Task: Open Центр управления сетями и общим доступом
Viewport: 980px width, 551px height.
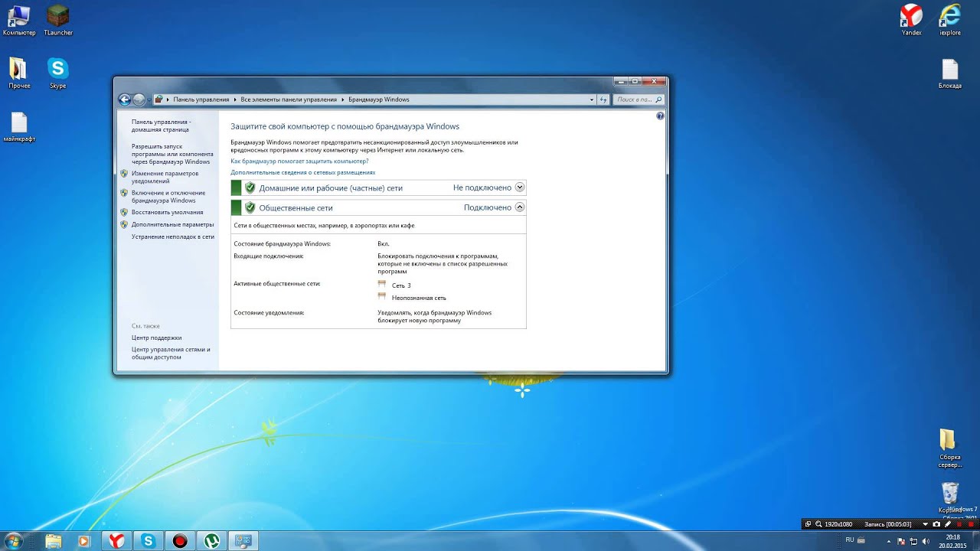Action: 170,353
